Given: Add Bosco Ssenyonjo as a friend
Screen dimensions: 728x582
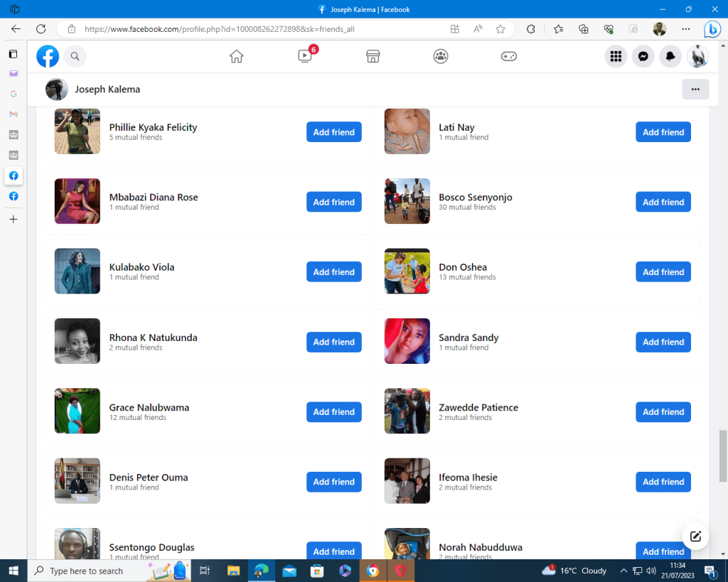Looking at the screenshot, I should click(663, 202).
